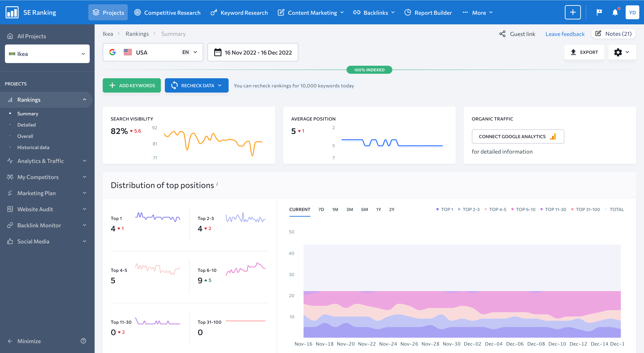Select the 1M time period tab
Image resolution: width=644 pixels, height=353 pixels.
pos(335,209)
